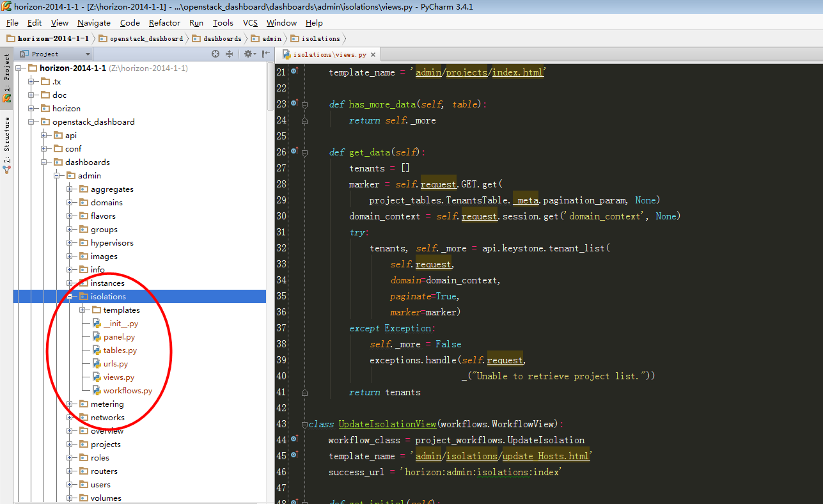Fold has_more_data method at line 23
Image resolution: width=823 pixels, height=504 pixels.
(x=304, y=104)
